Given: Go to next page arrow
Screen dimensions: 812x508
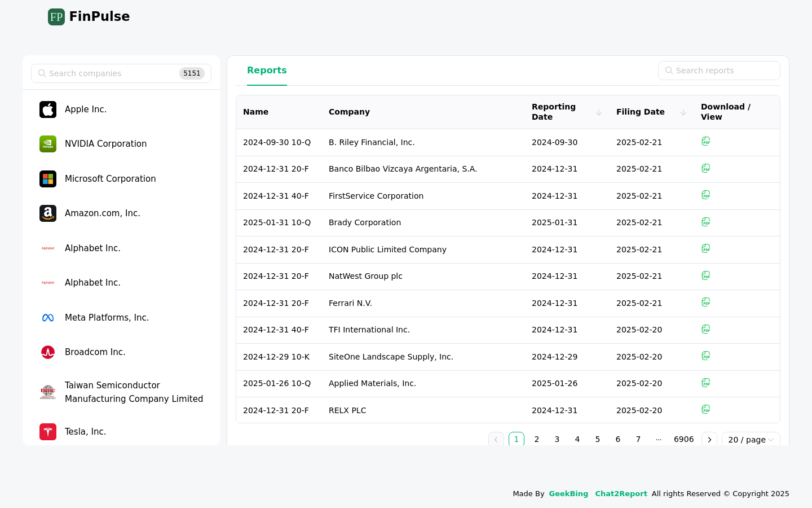Looking at the screenshot, I should [709, 440].
